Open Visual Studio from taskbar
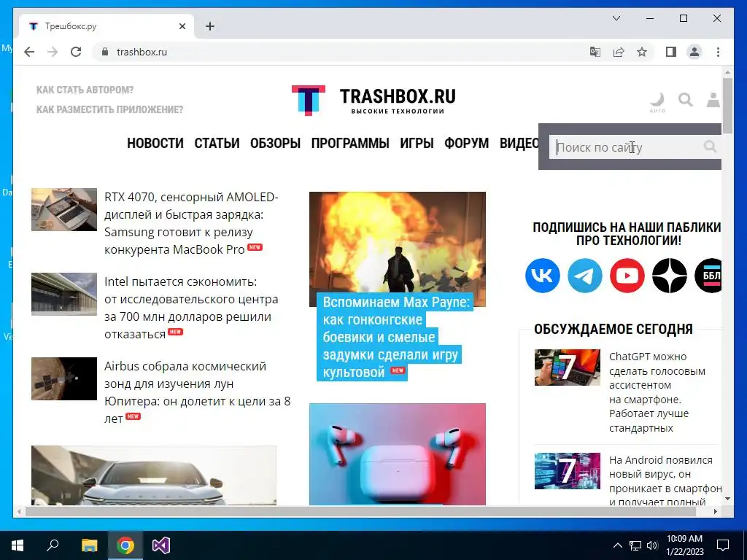This screenshot has height=560, width=747. pyautogui.click(x=161, y=545)
